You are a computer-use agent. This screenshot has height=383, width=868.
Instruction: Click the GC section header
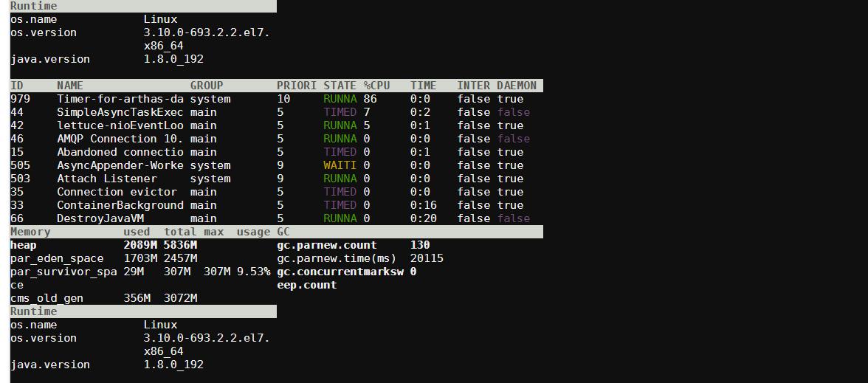[283, 232]
